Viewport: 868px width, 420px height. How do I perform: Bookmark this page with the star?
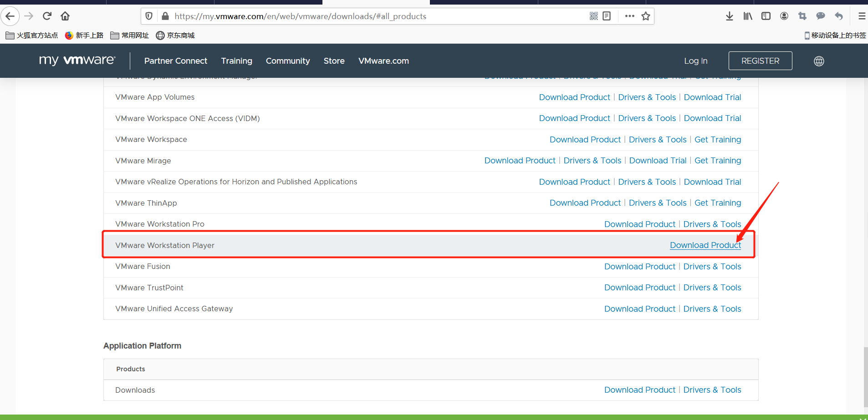click(646, 16)
